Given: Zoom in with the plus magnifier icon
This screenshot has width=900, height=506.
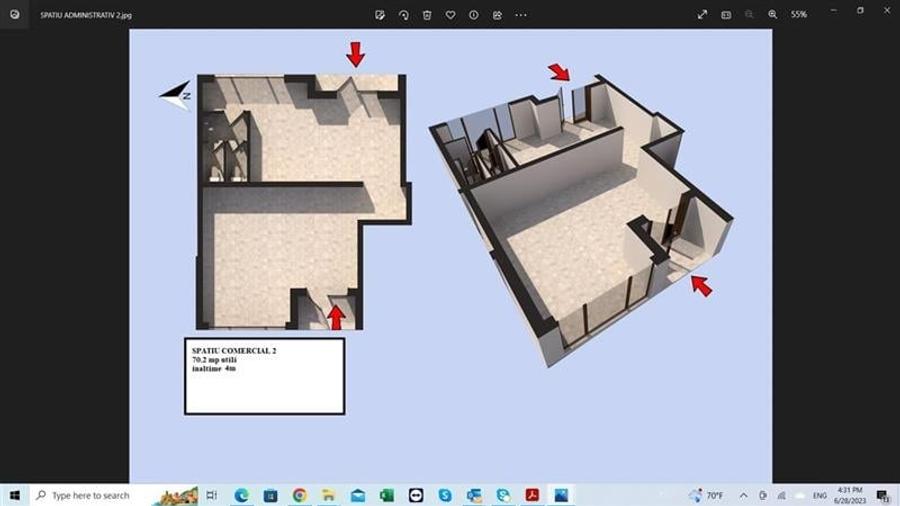Looking at the screenshot, I should coord(773,15).
